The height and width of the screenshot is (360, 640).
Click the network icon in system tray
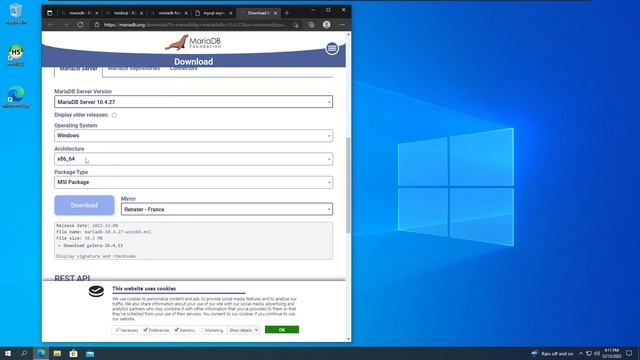589,353
